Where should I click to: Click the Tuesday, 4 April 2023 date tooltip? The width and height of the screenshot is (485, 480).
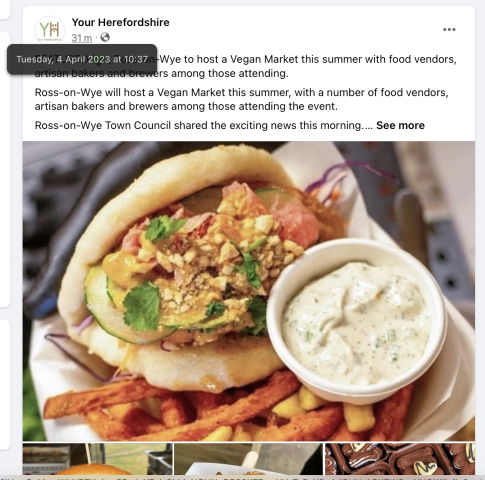(x=82, y=59)
